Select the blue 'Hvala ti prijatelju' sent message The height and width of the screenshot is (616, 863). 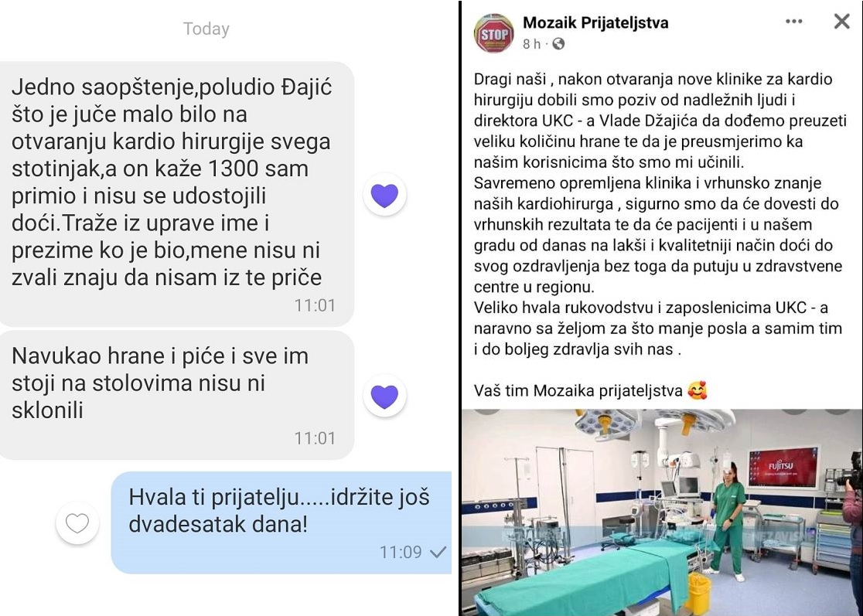281,522
